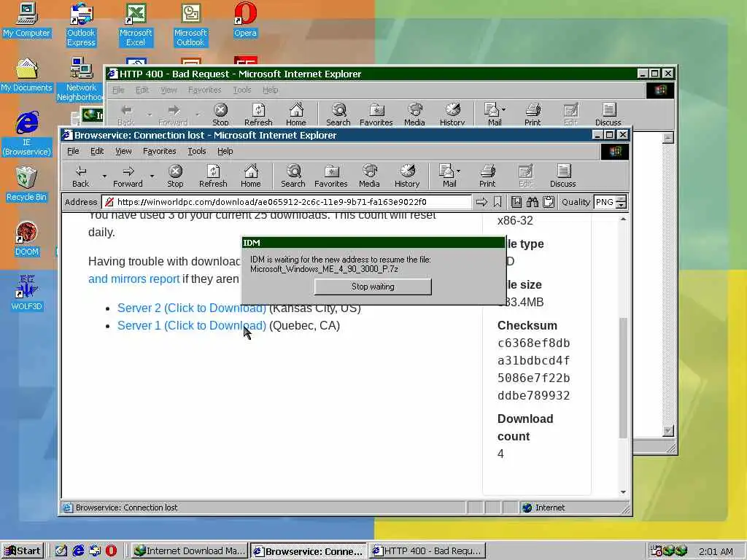Click the bookmark ribbon icon by address bar
The width and height of the screenshot is (747, 560).
[498, 202]
